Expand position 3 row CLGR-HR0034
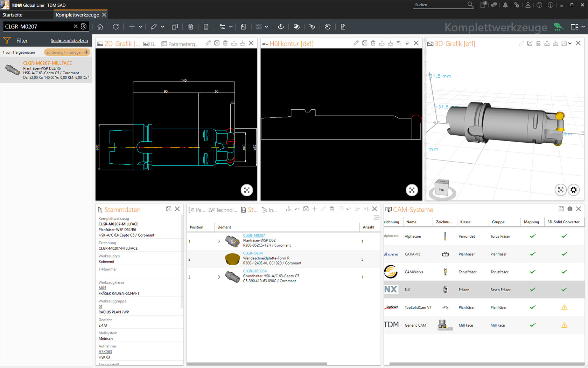 [219, 277]
